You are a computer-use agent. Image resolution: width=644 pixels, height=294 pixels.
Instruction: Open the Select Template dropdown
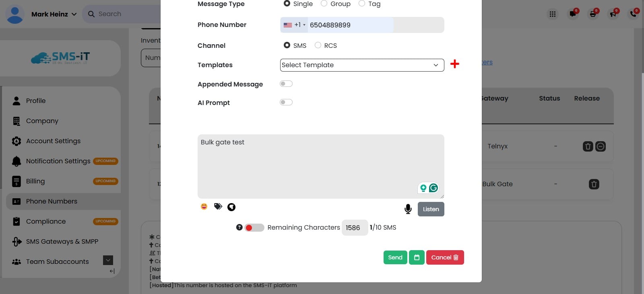361,65
